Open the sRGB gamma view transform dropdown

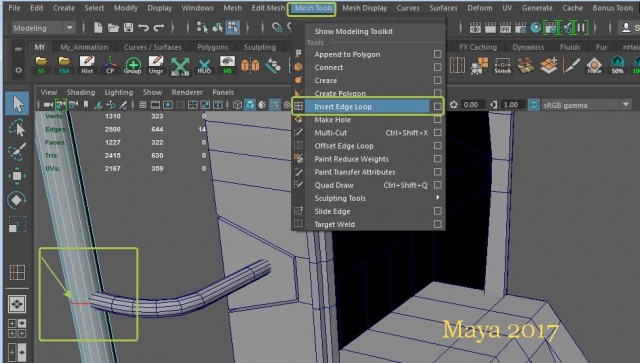(586, 105)
